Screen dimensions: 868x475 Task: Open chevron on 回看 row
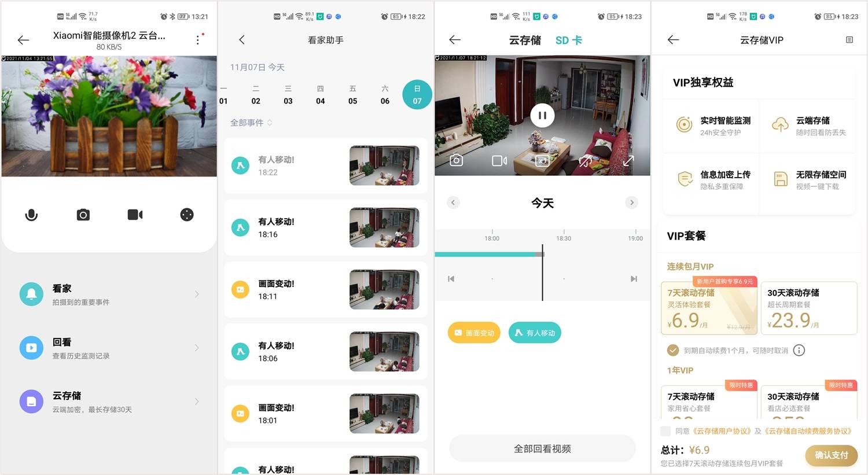(x=197, y=348)
